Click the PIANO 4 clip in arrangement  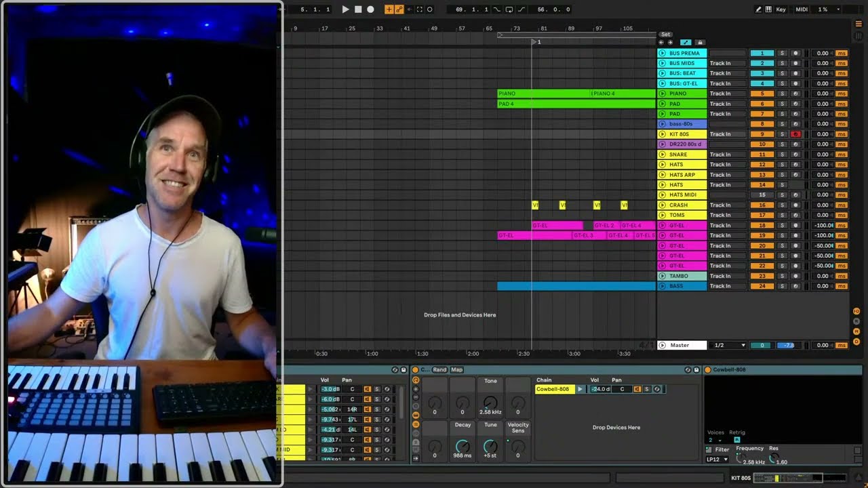tap(623, 94)
